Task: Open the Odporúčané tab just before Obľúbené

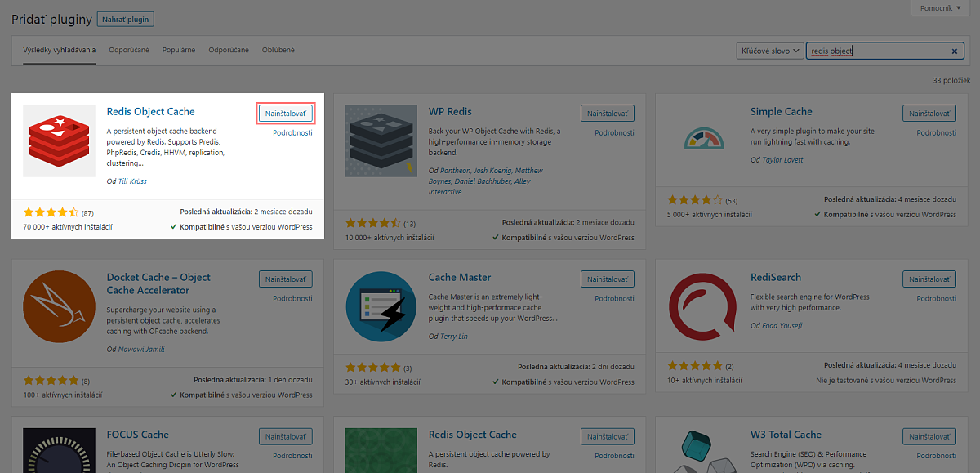Action: [x=229, y=50]
